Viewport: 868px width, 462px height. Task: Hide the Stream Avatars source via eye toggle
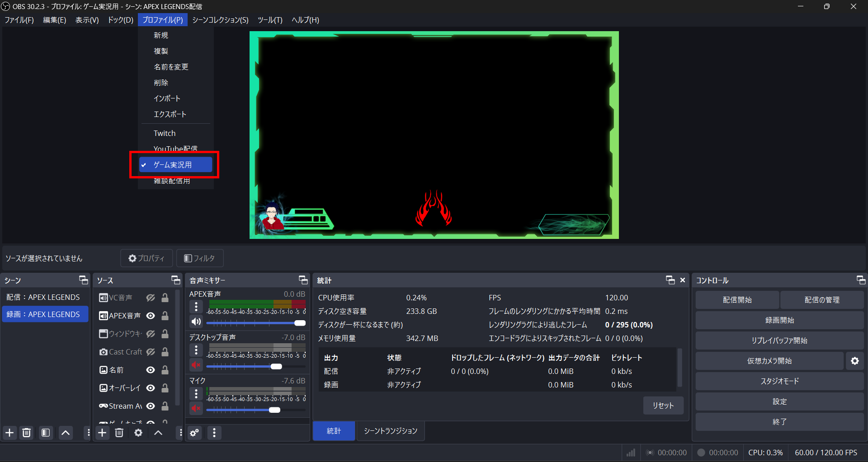tap(151, 406)
